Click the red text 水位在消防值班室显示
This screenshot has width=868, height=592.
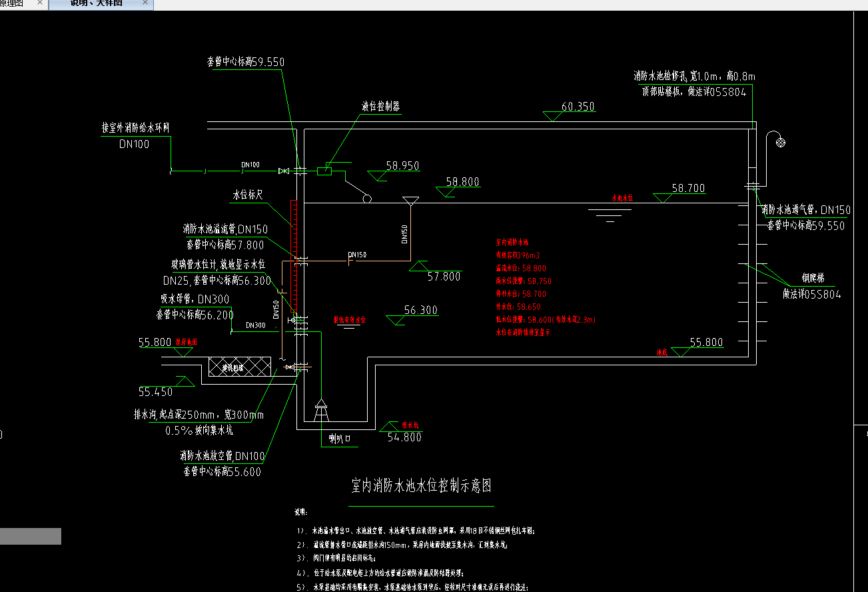point(524,331)
